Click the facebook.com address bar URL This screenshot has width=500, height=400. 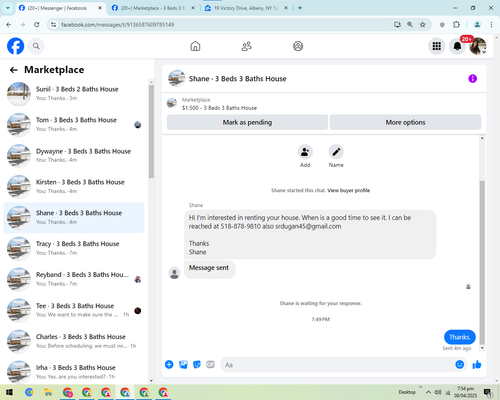coord(117,25)
